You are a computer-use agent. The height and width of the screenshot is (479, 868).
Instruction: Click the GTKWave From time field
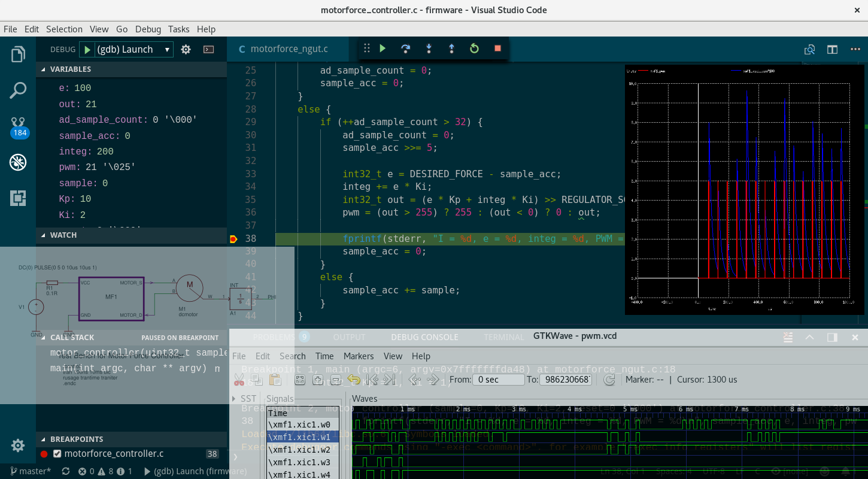(498, 380)
